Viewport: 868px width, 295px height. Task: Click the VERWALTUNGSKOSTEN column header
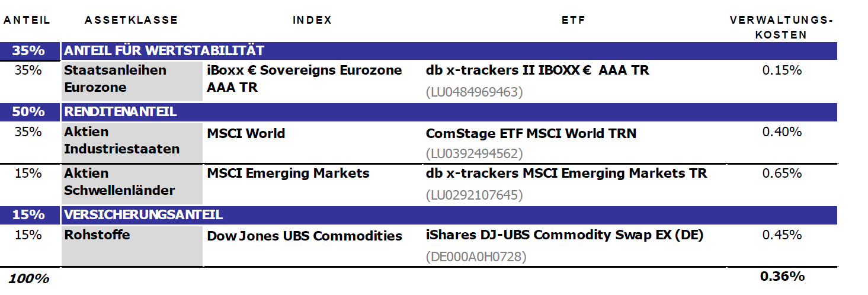click(x=781, y=27)
